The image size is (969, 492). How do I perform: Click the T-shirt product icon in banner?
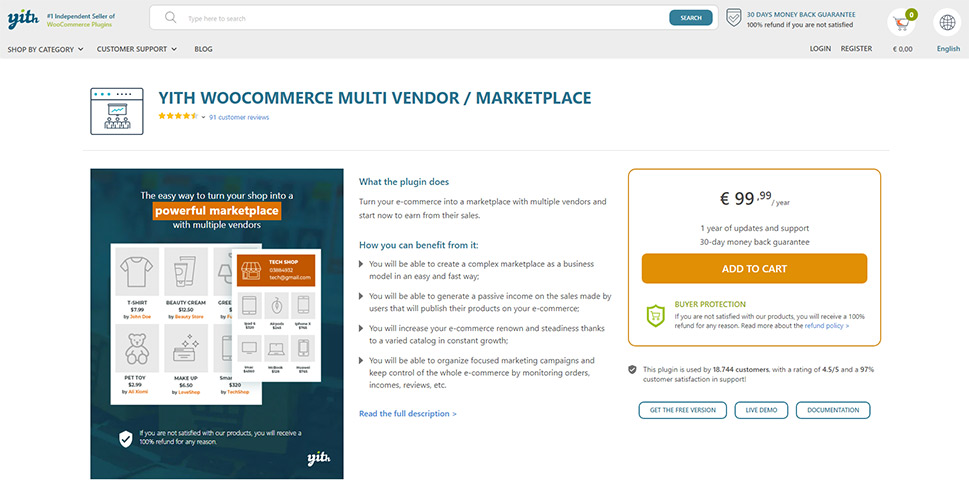pyautogui.click(x=137, y=272)
